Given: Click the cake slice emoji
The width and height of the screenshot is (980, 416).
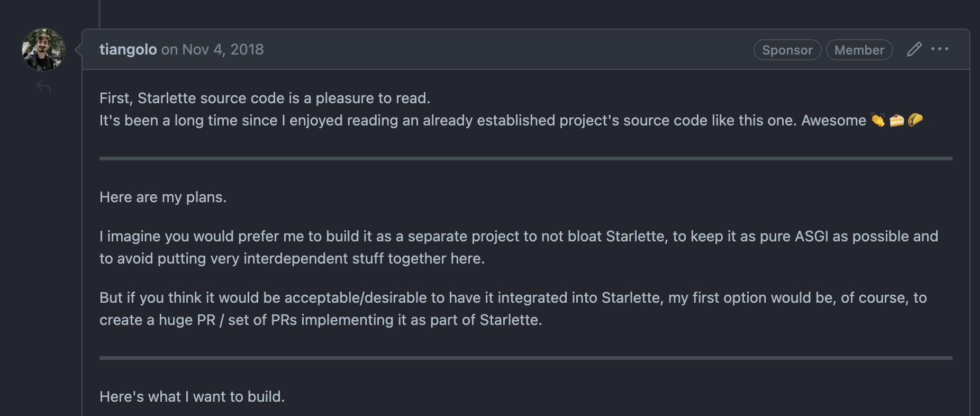Looking at the screenshot, I should (896, 121).
